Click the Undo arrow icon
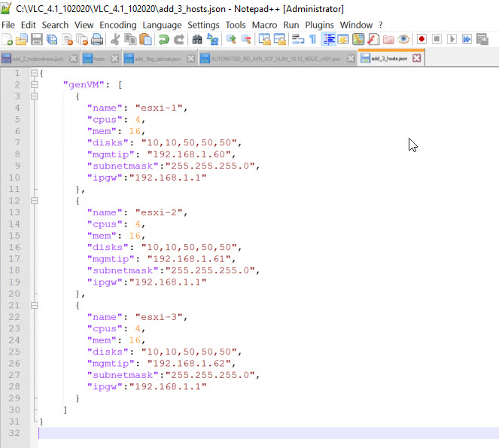499x448 pixels. tap(163, 39)
